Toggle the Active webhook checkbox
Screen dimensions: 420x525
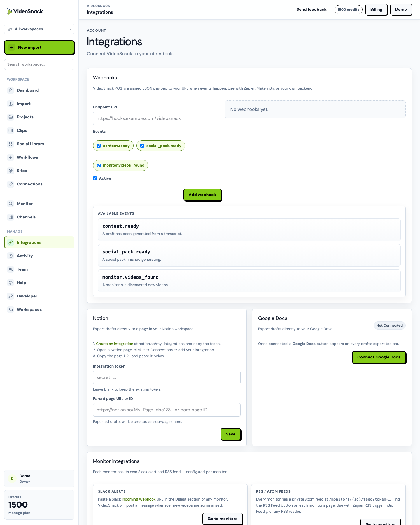point(95,178)
